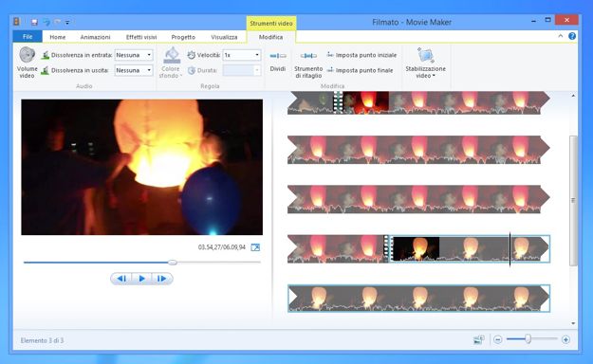Click the Dissolvenza in uscita fade-out icon

[46, 70]
